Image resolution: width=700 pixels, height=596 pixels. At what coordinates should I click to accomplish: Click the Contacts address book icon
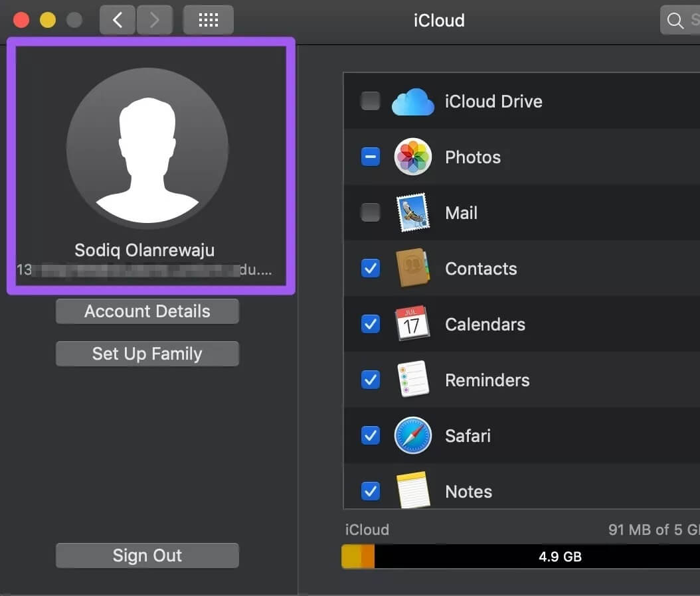tap(413, 267)
